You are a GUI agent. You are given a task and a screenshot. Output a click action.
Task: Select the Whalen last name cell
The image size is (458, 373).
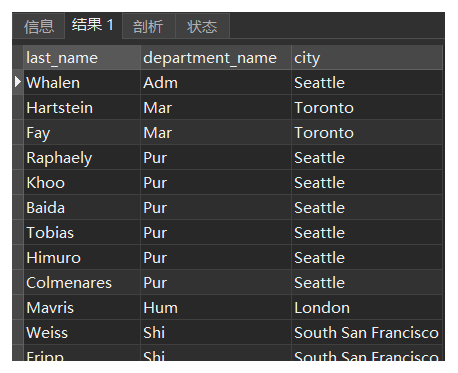coord(82,83)
